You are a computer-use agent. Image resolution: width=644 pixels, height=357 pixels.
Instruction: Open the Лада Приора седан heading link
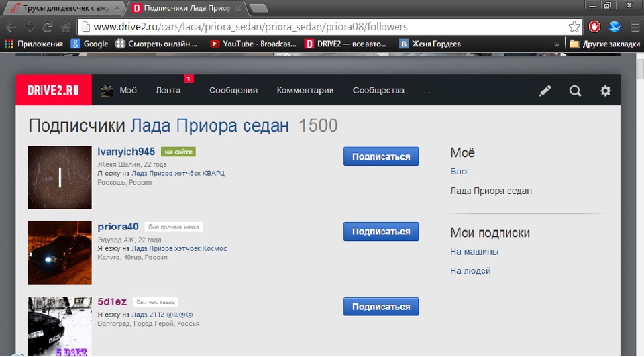coord(209,125)
